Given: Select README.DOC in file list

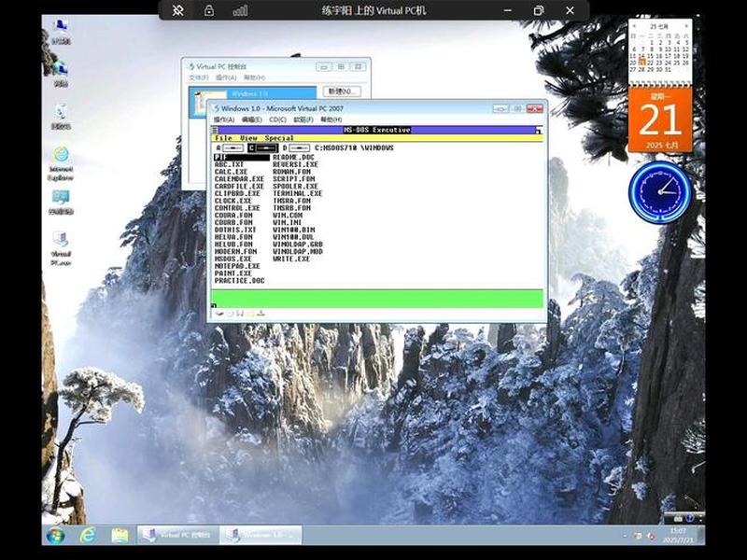Looking at the screenshot, I should pos(293,157).
